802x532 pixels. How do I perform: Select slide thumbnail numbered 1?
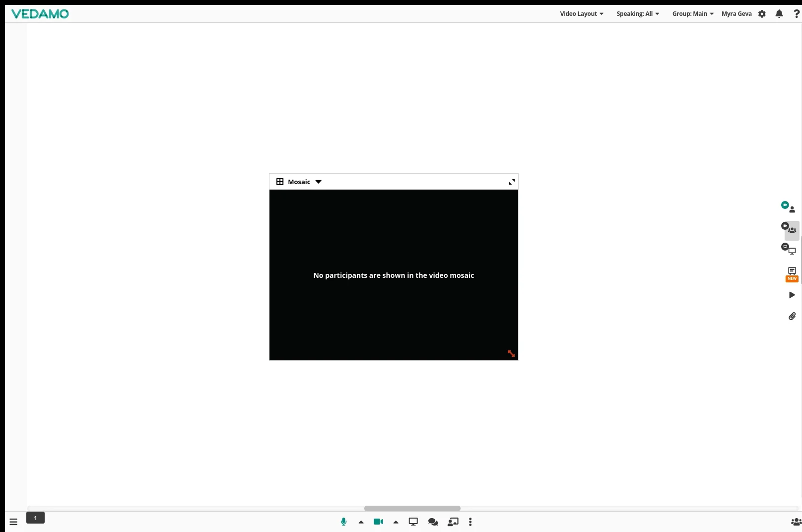(x=35, y=518)
